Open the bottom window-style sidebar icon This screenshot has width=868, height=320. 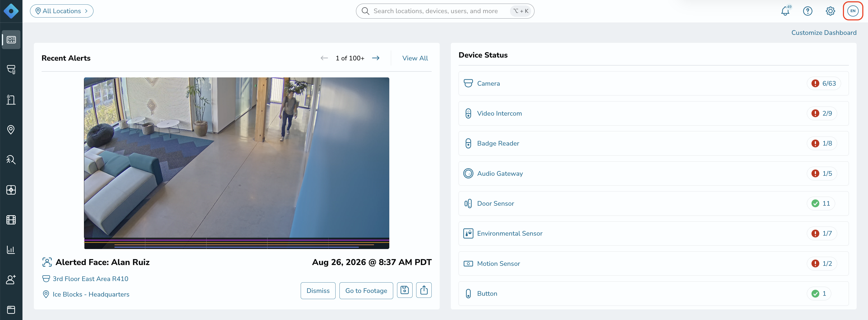coord(11,310)
